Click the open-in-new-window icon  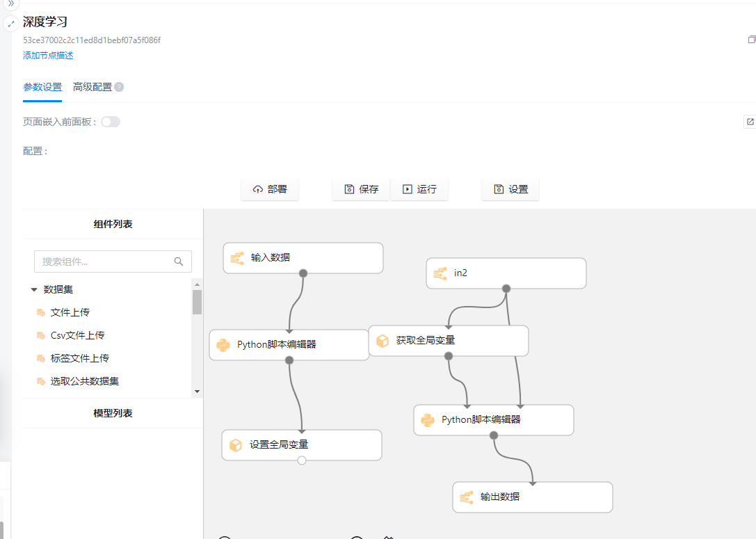coord(750,122)
